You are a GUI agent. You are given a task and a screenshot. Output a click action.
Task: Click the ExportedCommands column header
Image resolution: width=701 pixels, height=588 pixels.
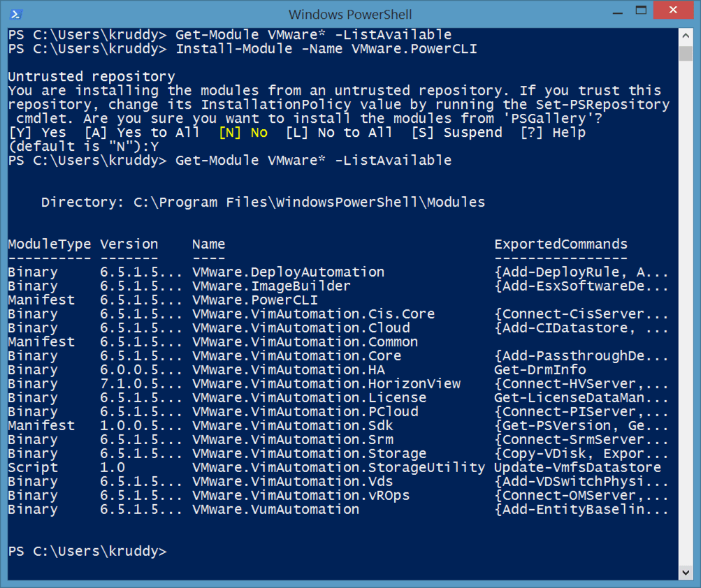point(561,244)
